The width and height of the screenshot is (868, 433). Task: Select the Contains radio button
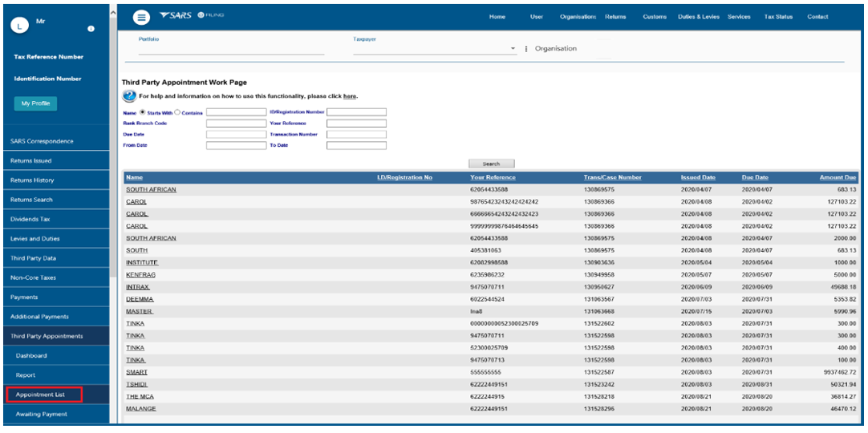tap(177, 112)
